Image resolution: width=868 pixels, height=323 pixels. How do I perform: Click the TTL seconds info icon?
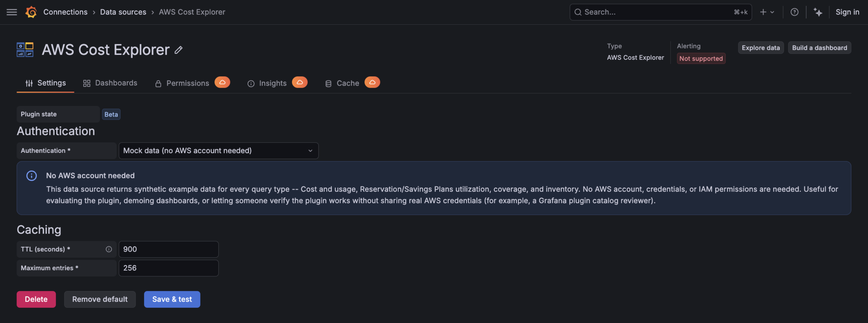click(108, 249)
